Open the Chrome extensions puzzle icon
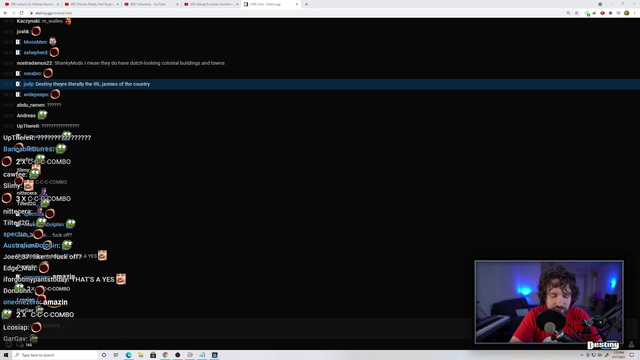 pyautogui.click(x=611, y=13)
